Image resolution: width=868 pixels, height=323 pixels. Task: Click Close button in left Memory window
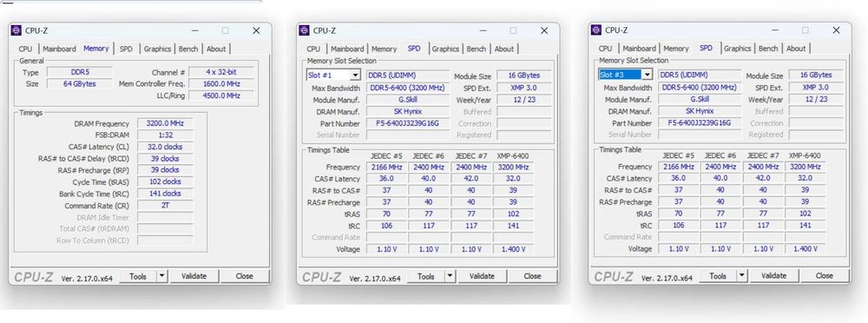244,275
